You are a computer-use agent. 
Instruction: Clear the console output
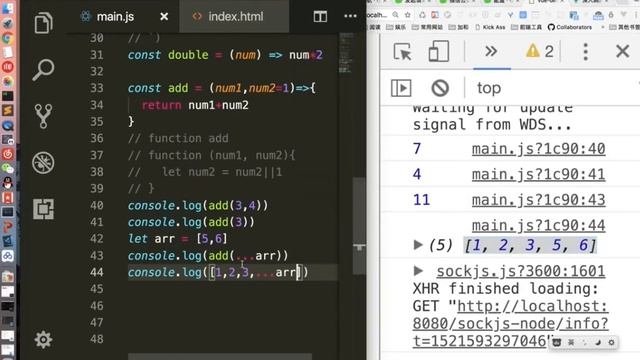coord(440,88)
